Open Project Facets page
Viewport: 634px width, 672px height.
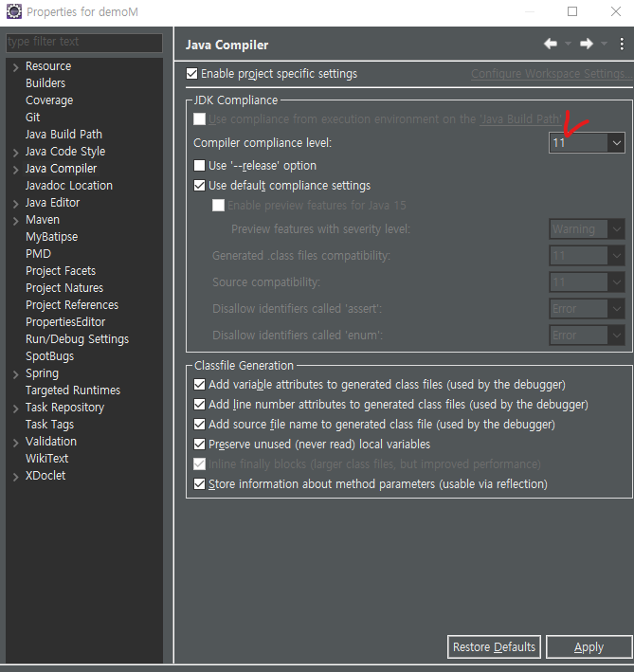[x=61, y=271]
